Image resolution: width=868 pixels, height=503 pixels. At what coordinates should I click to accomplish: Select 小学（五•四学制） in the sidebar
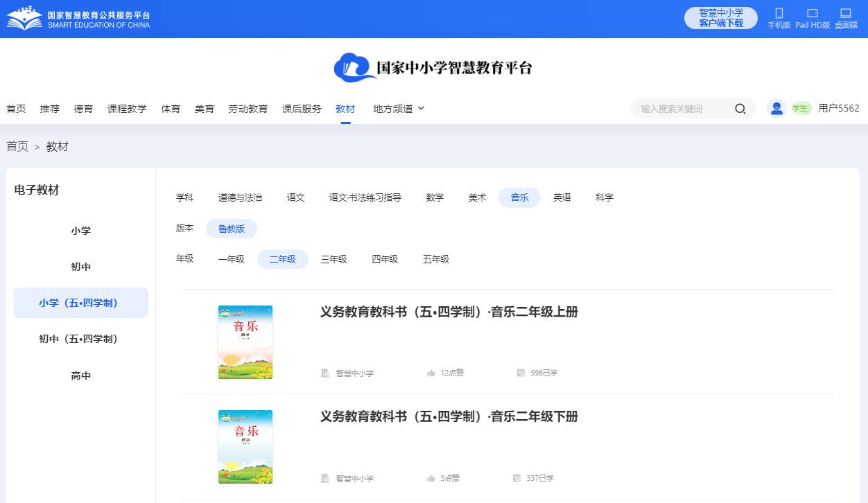click(81, 303)
